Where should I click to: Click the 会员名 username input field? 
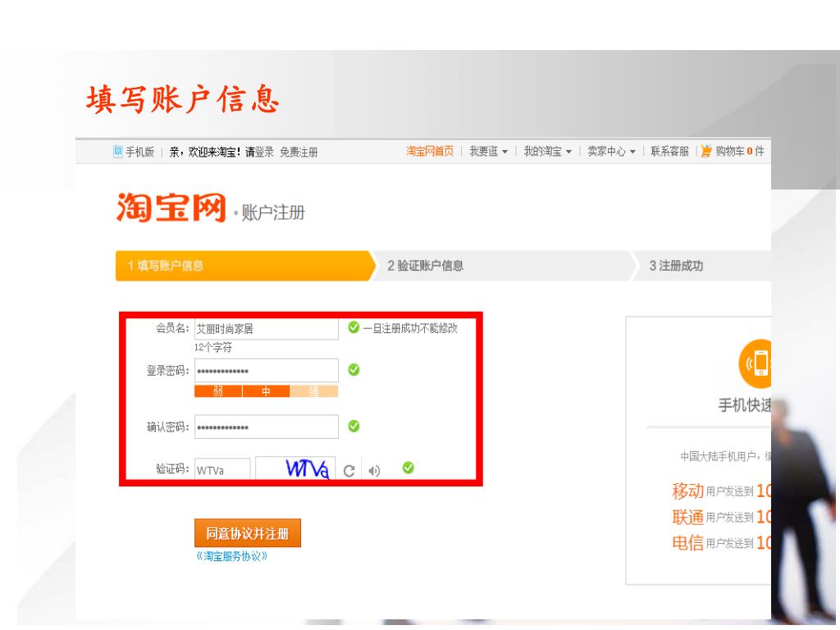tap(267, 328)
